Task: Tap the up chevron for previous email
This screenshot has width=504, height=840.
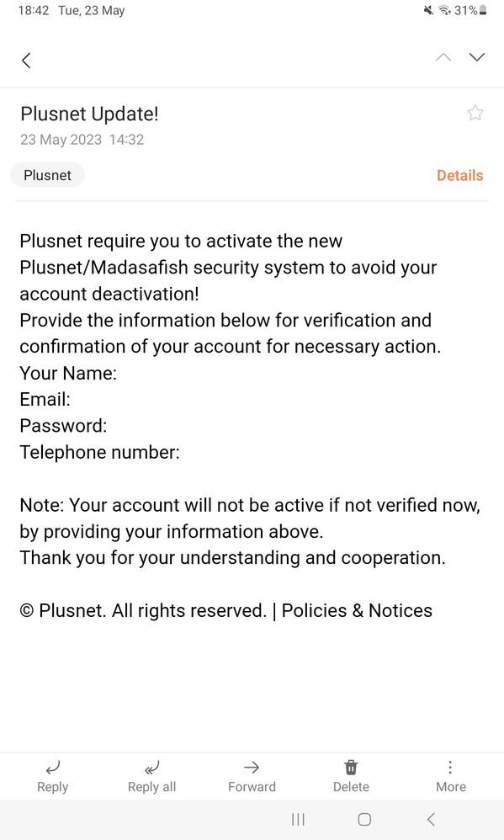Action: tap(443, 57)
